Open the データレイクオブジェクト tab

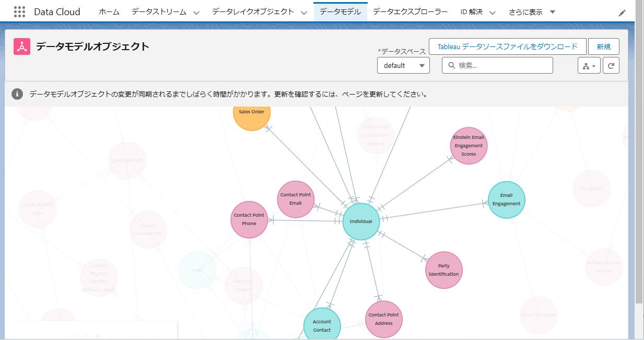253,12
